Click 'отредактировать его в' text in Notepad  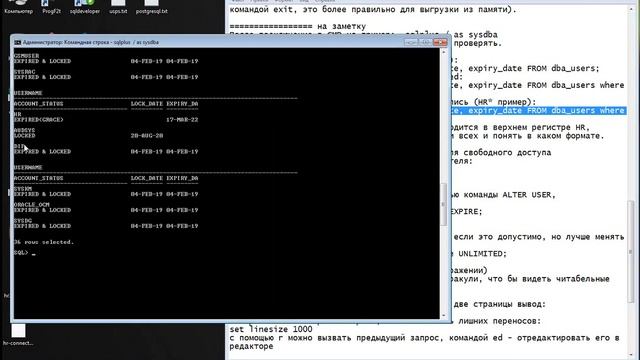[x=568, y=338]
